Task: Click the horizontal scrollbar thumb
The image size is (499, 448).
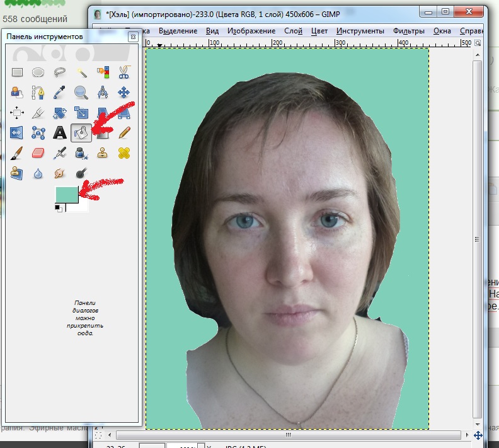Action: pos(289,435)
